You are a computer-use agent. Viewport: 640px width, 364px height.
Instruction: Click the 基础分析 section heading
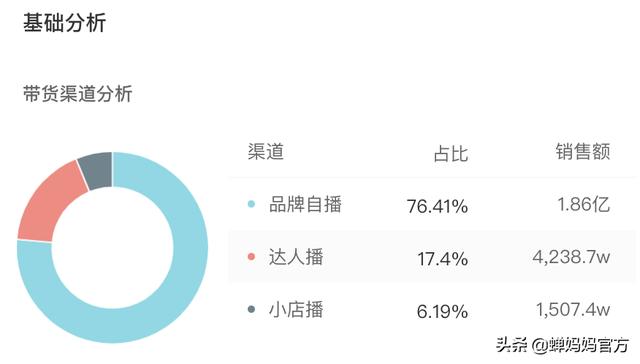[x=64, y=22]
